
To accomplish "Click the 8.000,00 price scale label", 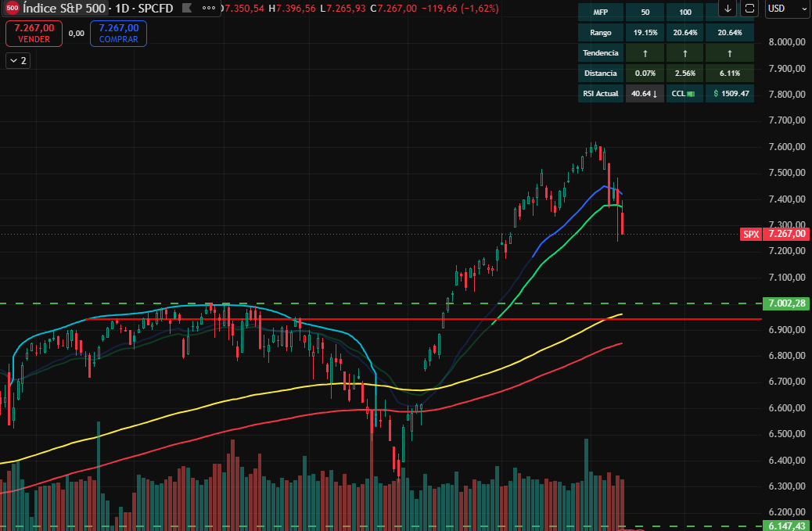I will [787, 42].
